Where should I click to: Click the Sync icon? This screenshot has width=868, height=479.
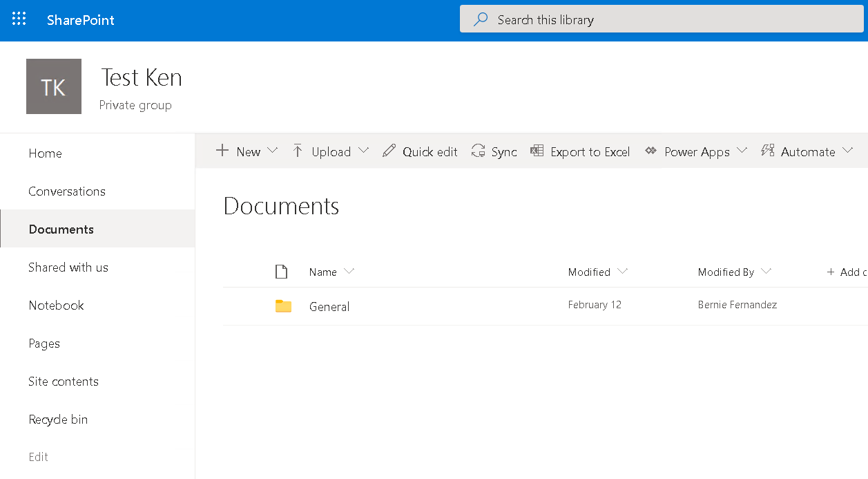(x=478, y=151)
